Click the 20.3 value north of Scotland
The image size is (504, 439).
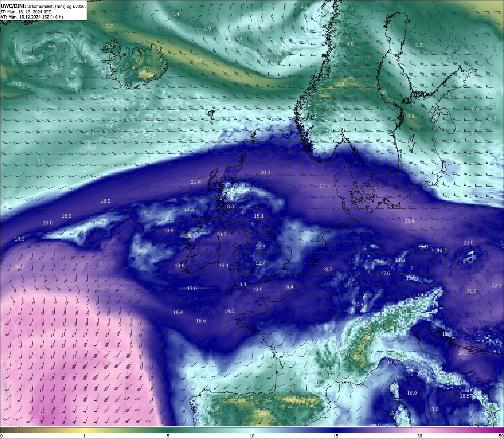tap(265, 172)
